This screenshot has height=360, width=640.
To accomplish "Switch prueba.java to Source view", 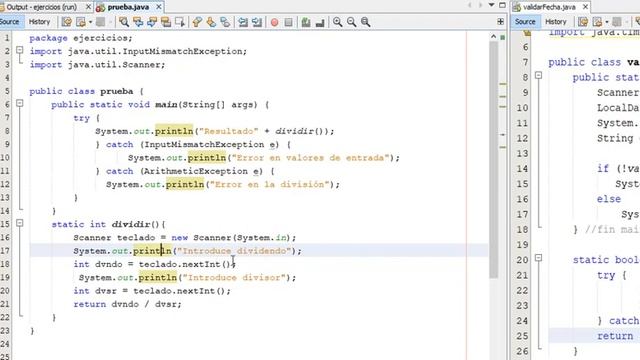I will click(x=10, y=22).
